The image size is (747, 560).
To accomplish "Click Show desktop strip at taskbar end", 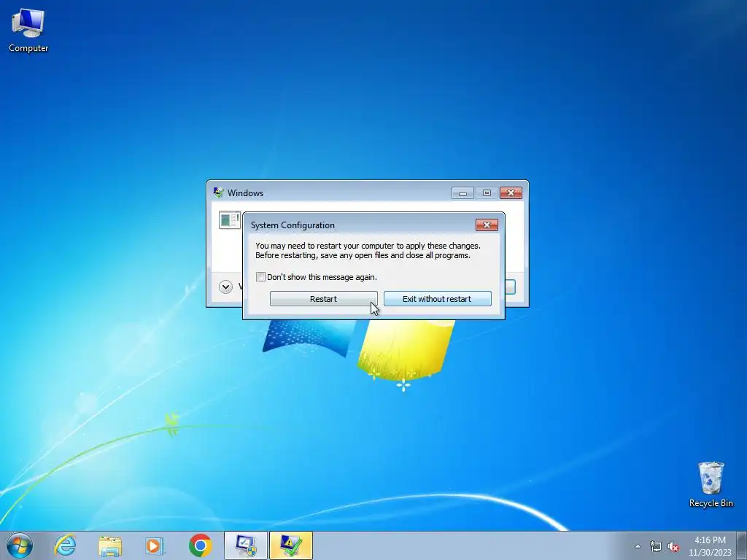I will [x=742, y=545].
